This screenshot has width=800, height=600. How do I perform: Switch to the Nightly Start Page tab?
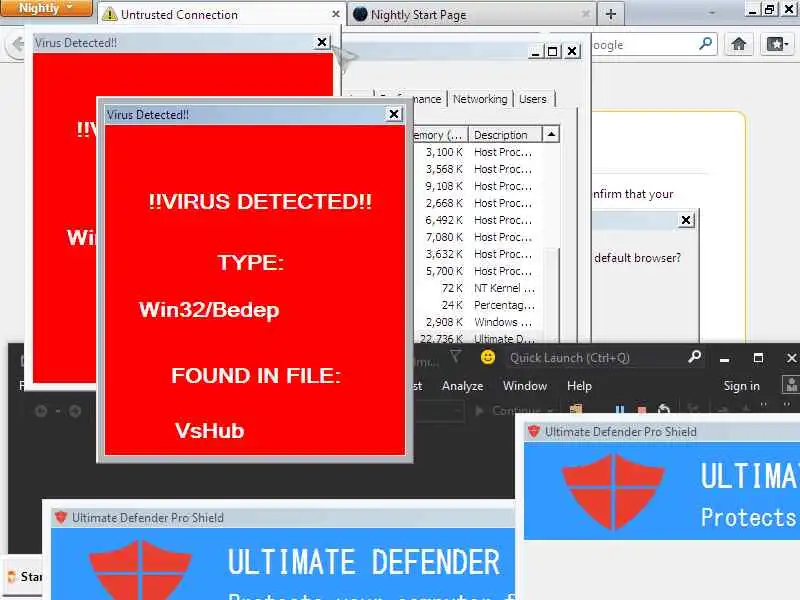[472, 14]
